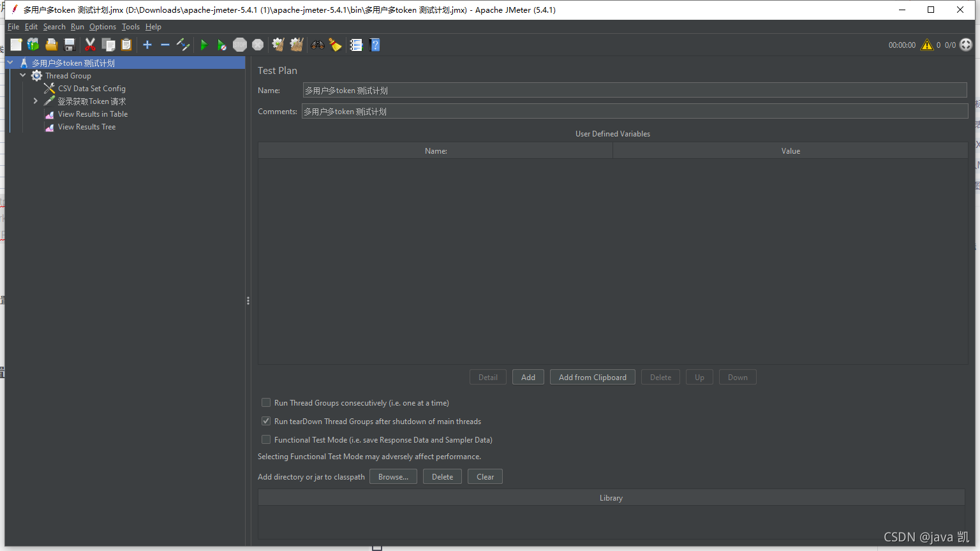
Task: Click the Reset Search broom icon
Action: [335, 45]
